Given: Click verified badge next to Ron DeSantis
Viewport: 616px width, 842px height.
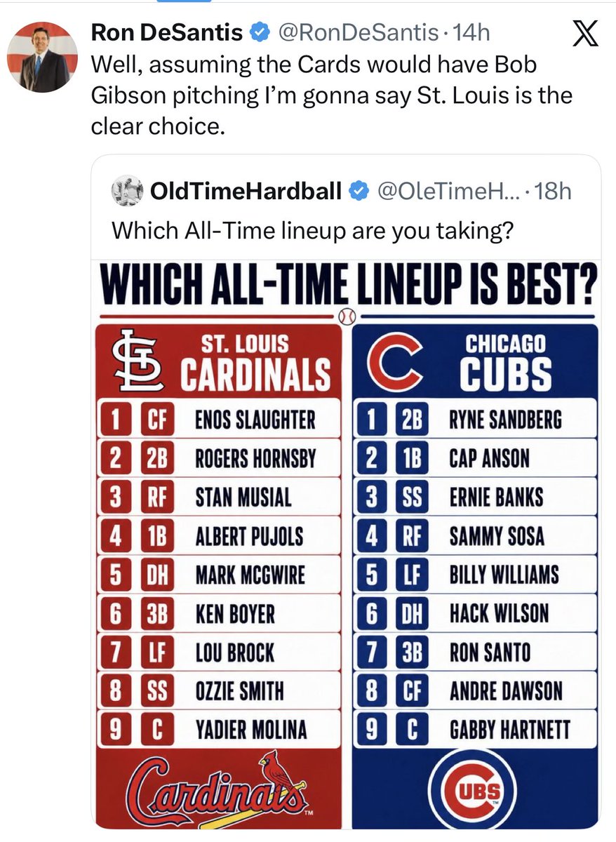Looking at the screenshot, I should [260, 33].
